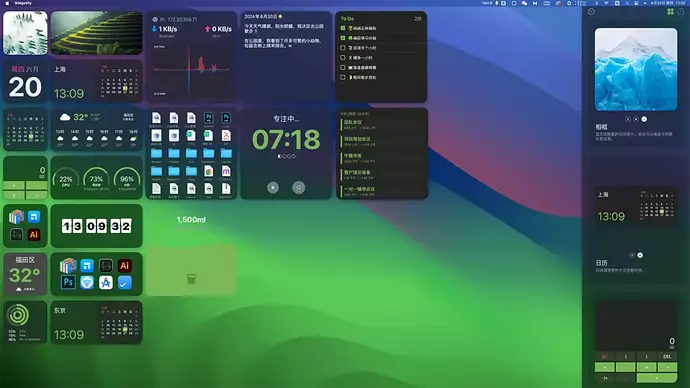Screen dimensions: 690x388
Task: Open the dark monitor app in four-icon launcher
Action: tap(16, 234)
